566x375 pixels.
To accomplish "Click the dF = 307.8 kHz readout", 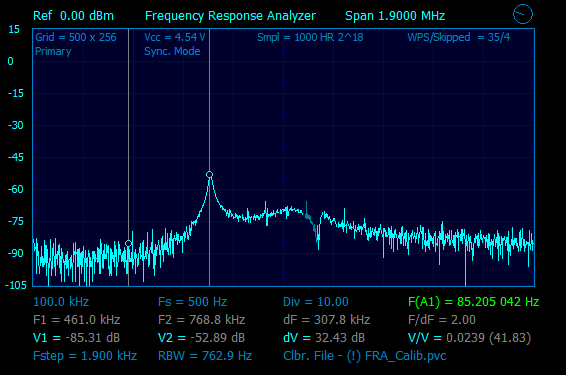I will [327, 320].
